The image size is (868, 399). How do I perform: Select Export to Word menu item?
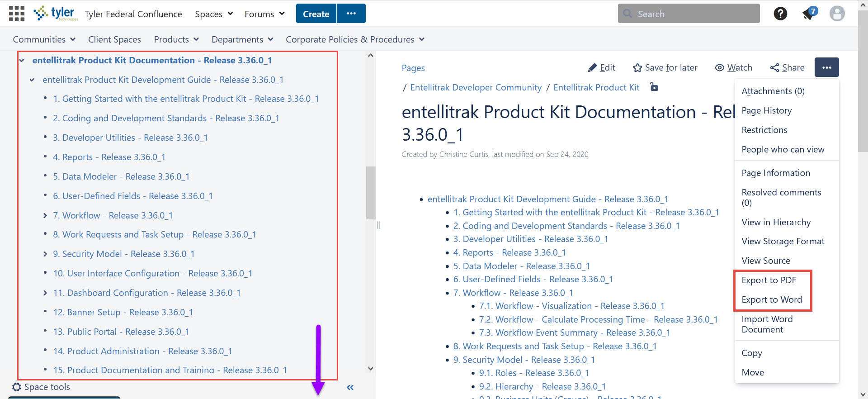click(x=772, y=299)
